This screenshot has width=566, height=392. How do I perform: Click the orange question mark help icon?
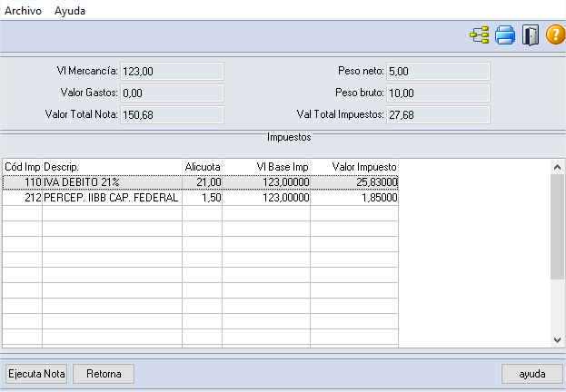[x=555, y=34]
